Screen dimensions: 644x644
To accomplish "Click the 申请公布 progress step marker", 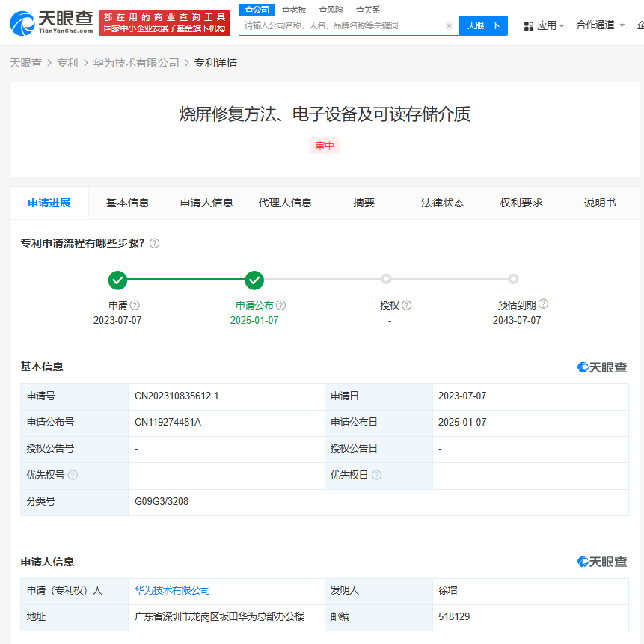I will 254,280.
